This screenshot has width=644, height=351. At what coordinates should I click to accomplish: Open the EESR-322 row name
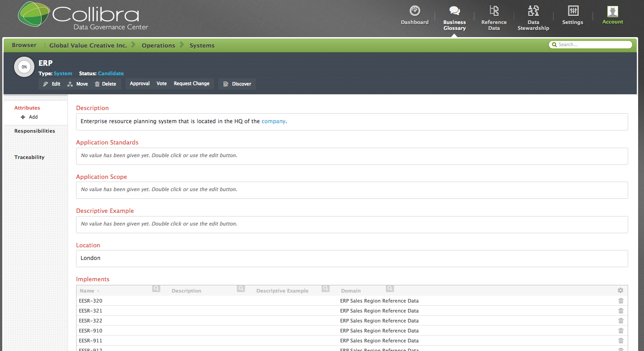click(91, 321)
